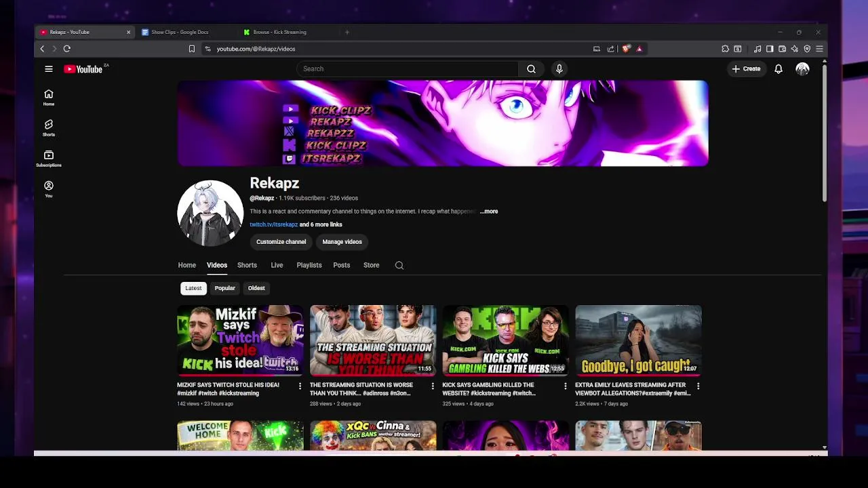The width and height of the screenshot is (868, 488).
Task: Click Customize channel button
Action: tap(281, 242)
